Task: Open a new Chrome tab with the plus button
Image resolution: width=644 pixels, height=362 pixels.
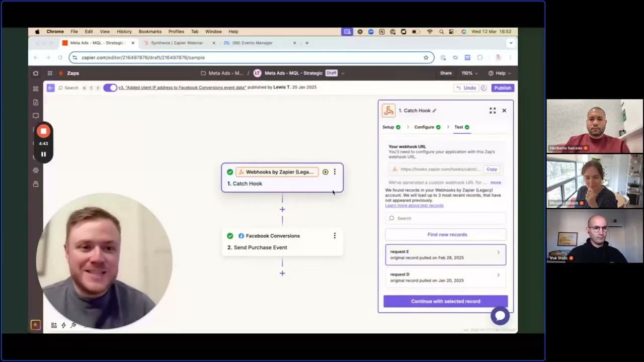Action: 307,43
